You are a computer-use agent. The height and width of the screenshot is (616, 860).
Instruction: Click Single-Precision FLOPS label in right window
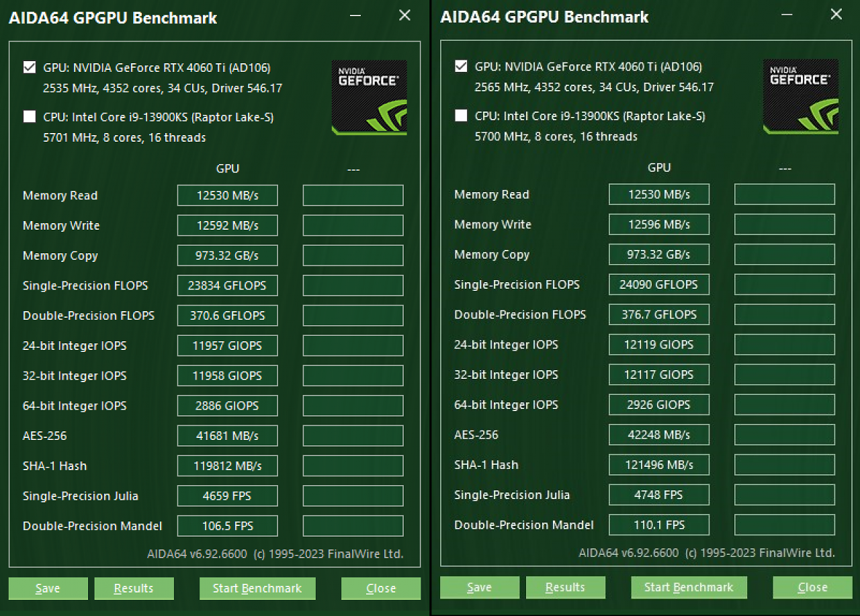pos(517,284)
